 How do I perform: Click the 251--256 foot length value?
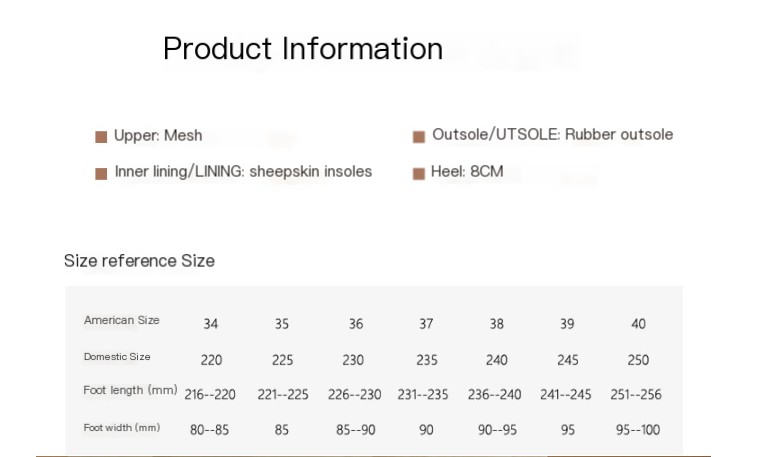coord(636,394)
